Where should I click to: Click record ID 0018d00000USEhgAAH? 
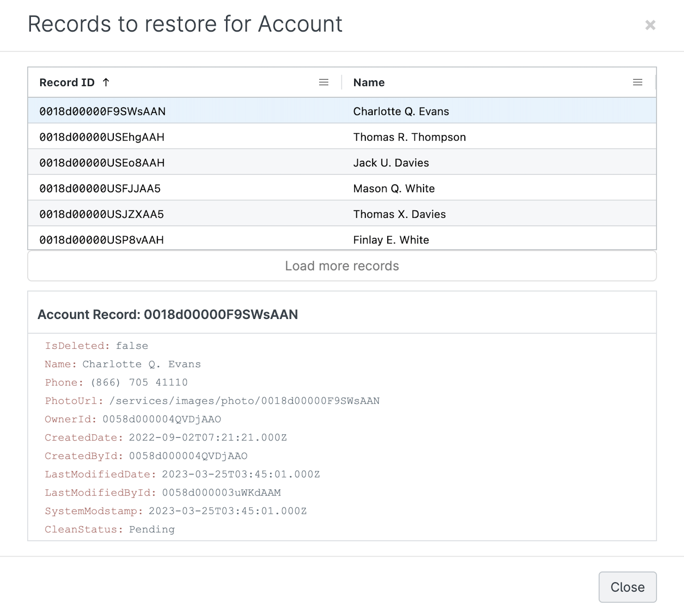point(102,137)
